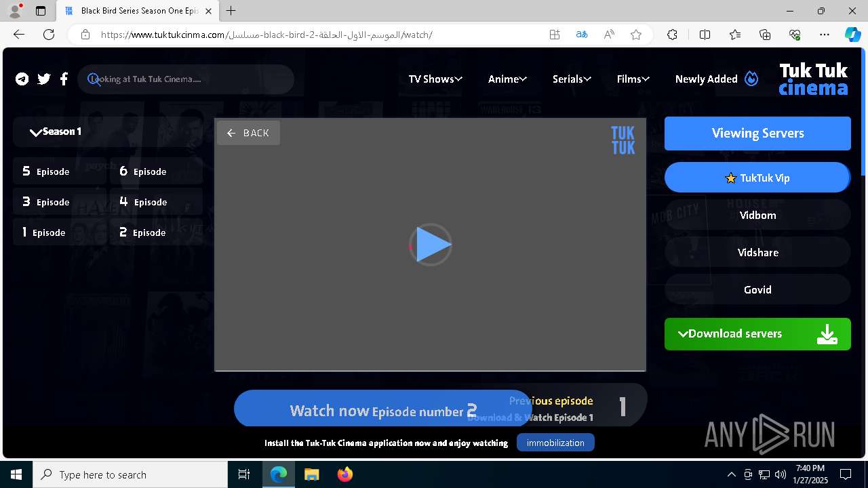Select Episode 6

[157, 171]
